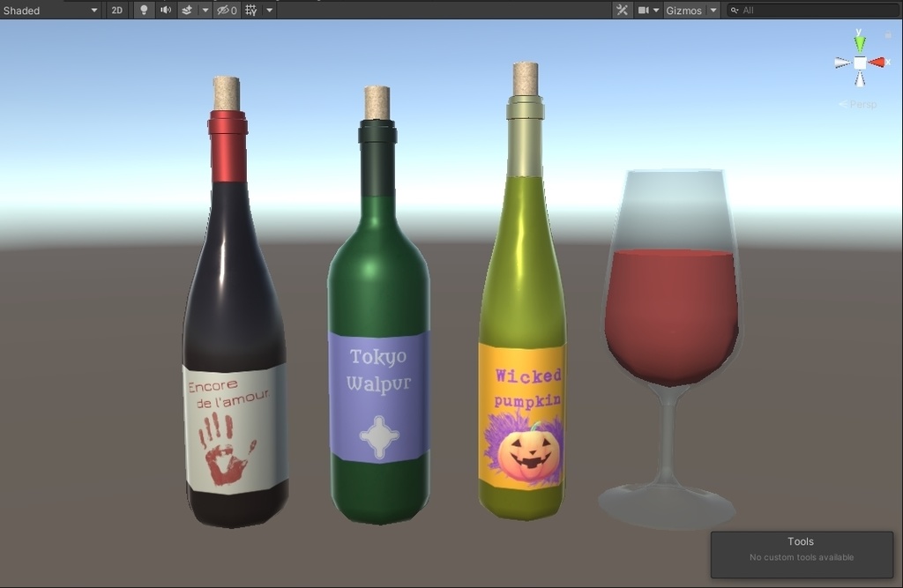Open the Shaded draw mode dropdown
The image size is (903, 588).
point(49,10)
